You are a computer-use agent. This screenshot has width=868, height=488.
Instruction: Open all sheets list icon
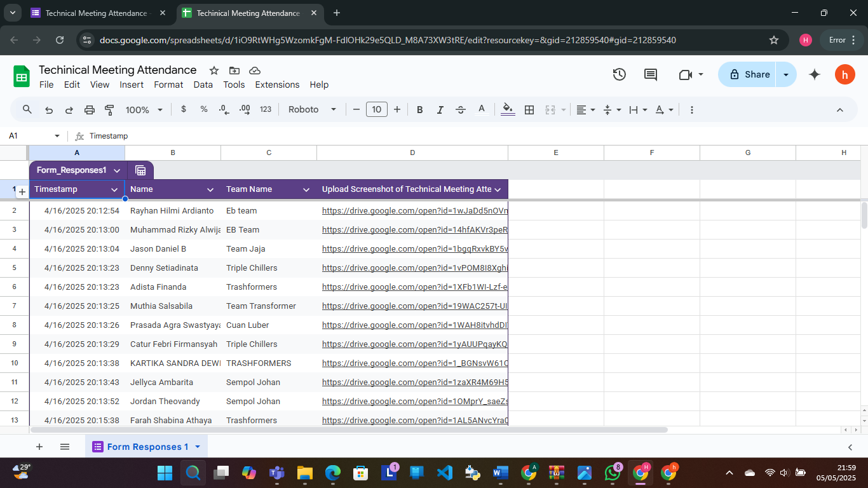click(65, 447)
